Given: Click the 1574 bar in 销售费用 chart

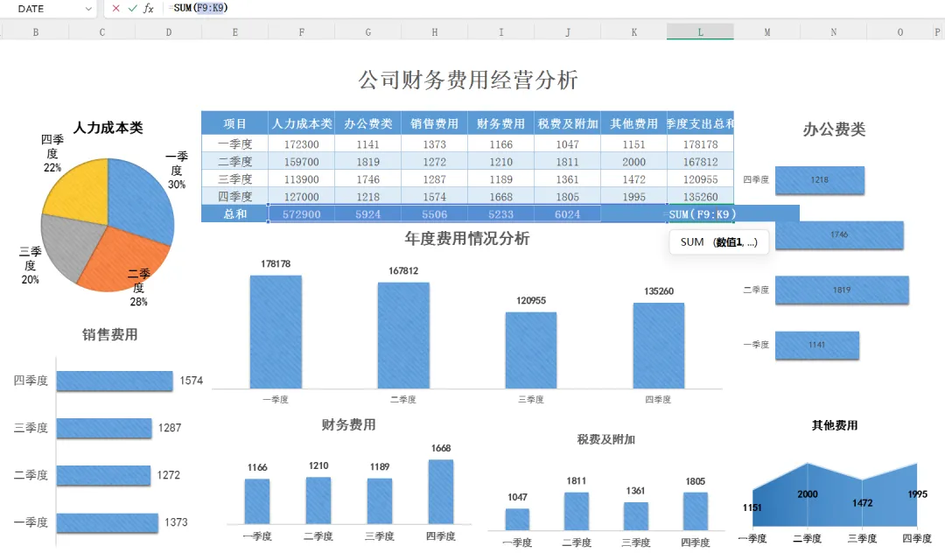Looking at the screenshot, I should click(115, 381).
